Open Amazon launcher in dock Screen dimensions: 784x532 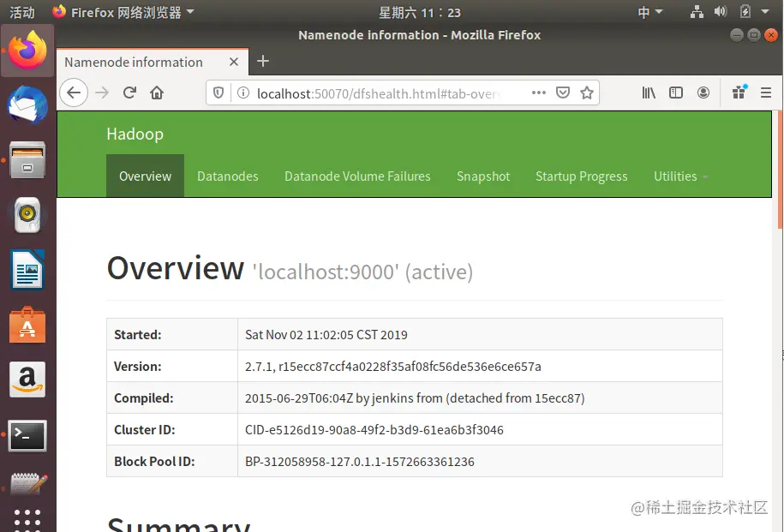click(x=27, y=380)
